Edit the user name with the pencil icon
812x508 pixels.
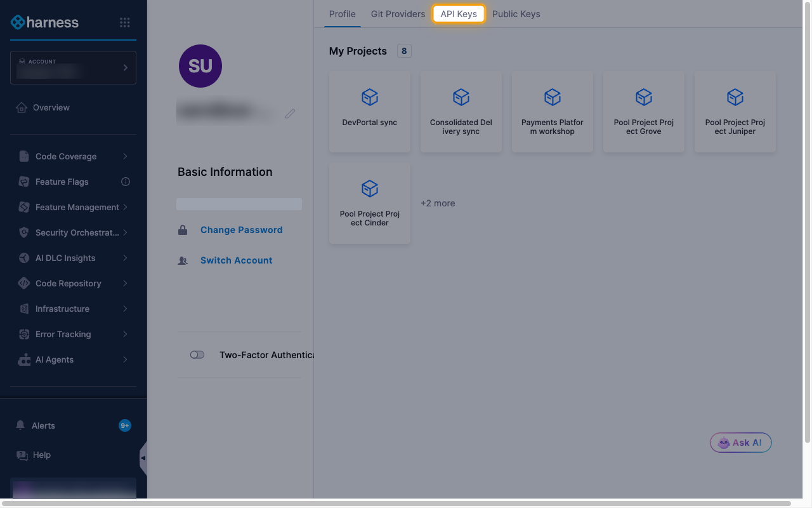point(290,114)
